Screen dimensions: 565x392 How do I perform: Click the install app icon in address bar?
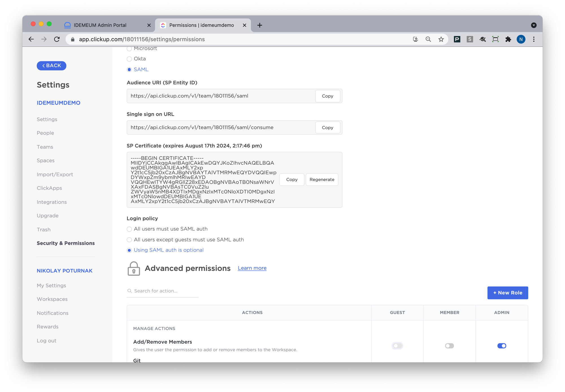tap(415, 39)
